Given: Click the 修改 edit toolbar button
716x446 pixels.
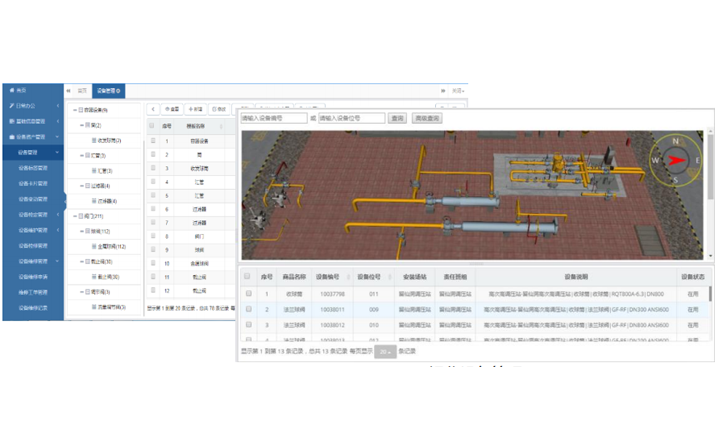Looking at the screenshot, I should [219, 108].
